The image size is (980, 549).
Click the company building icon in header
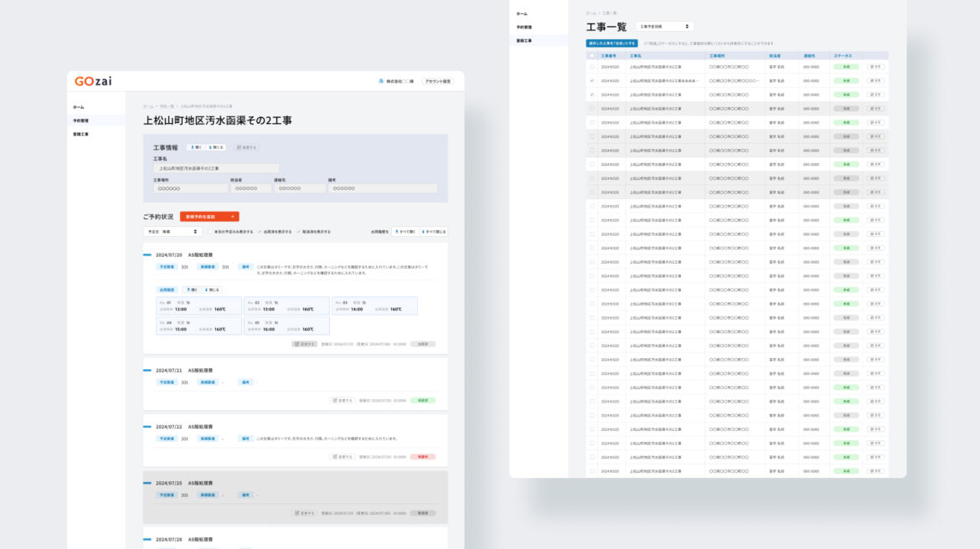(381, 81)
